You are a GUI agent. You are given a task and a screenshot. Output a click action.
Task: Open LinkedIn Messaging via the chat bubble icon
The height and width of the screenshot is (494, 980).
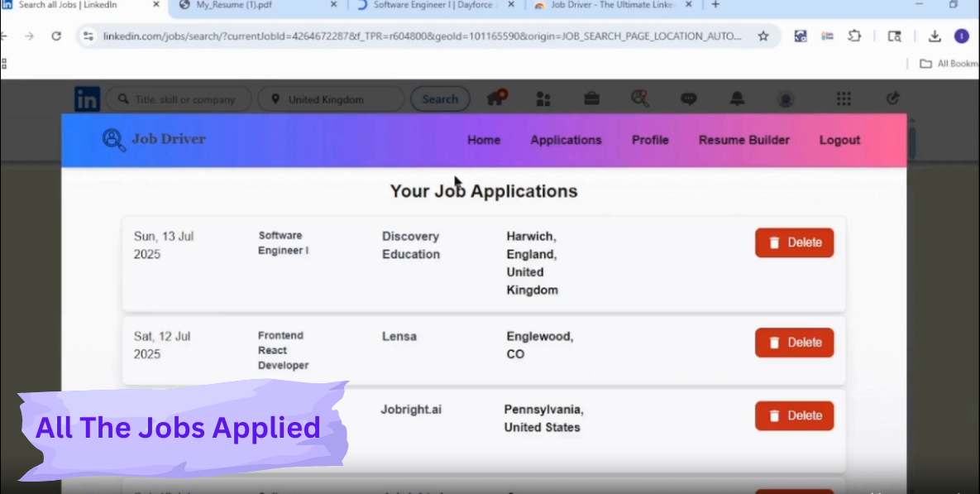click(689, 98)
